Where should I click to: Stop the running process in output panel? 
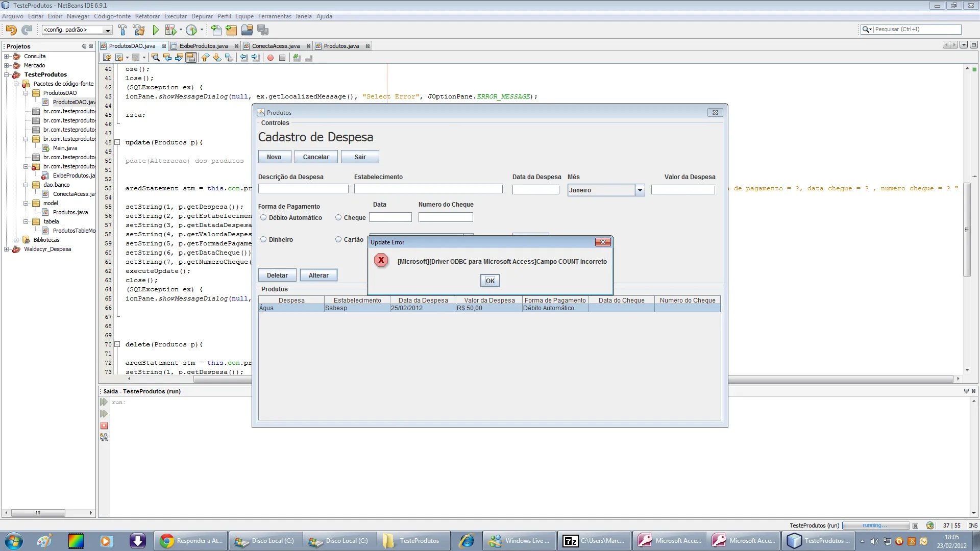pos(104,425)
